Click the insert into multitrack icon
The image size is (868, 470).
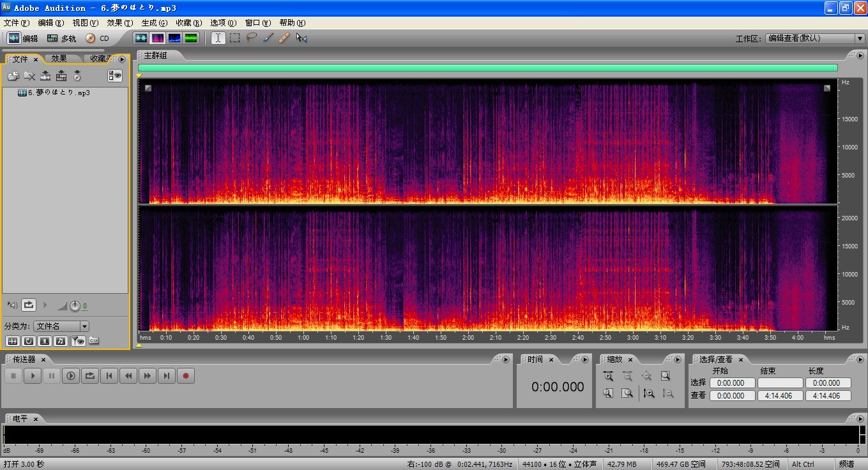click(x=61, y=76)
